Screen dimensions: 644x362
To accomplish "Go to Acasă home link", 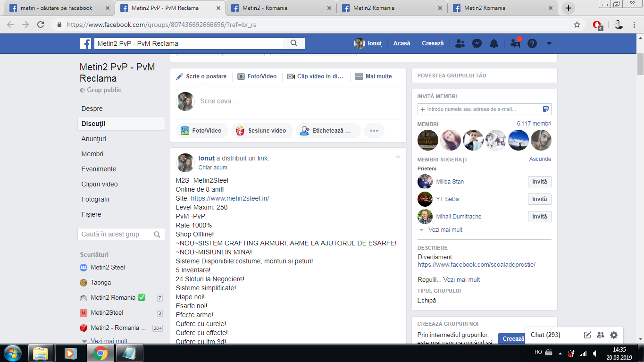I will [402, 43].
